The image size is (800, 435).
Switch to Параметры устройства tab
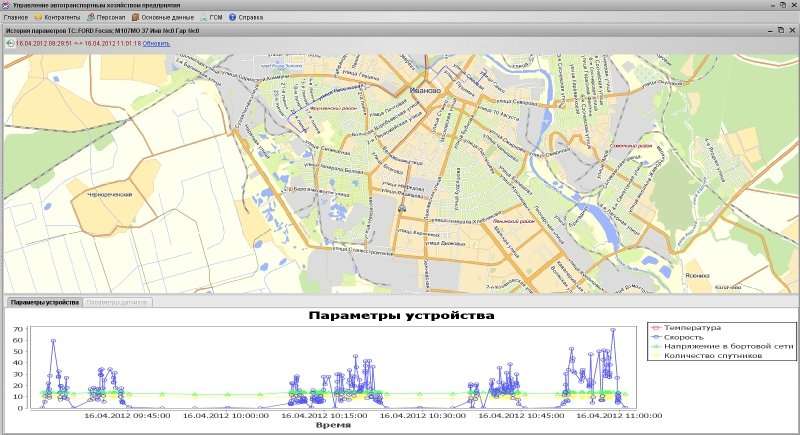coord(43,301)
